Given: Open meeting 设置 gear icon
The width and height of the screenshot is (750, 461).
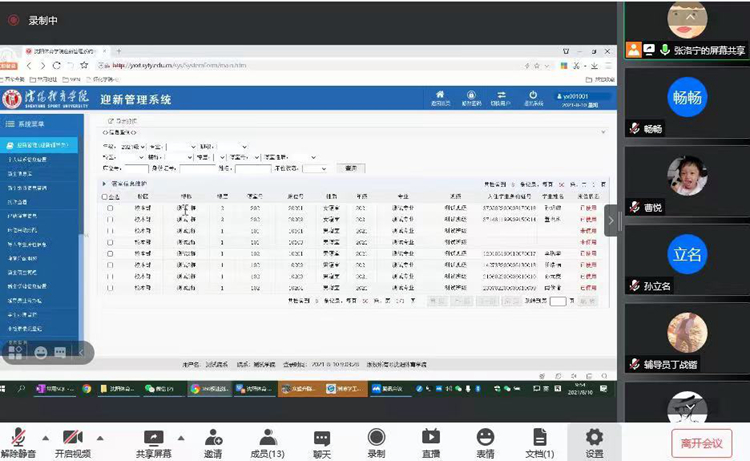Looking at the screenshot, I should (x=594, y=438).
